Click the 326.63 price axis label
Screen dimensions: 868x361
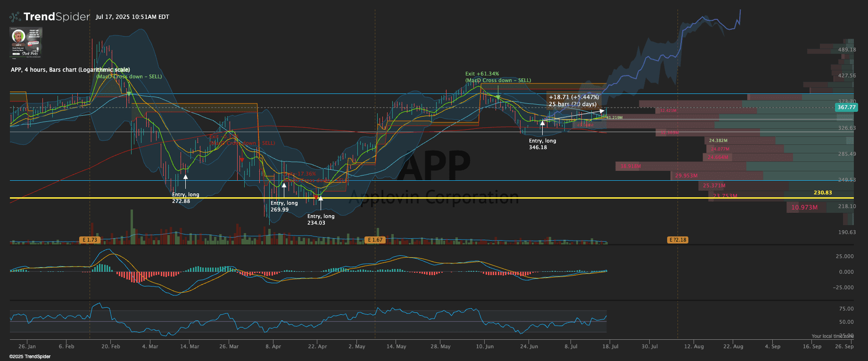pyautogui.click(x=847, y=128)
